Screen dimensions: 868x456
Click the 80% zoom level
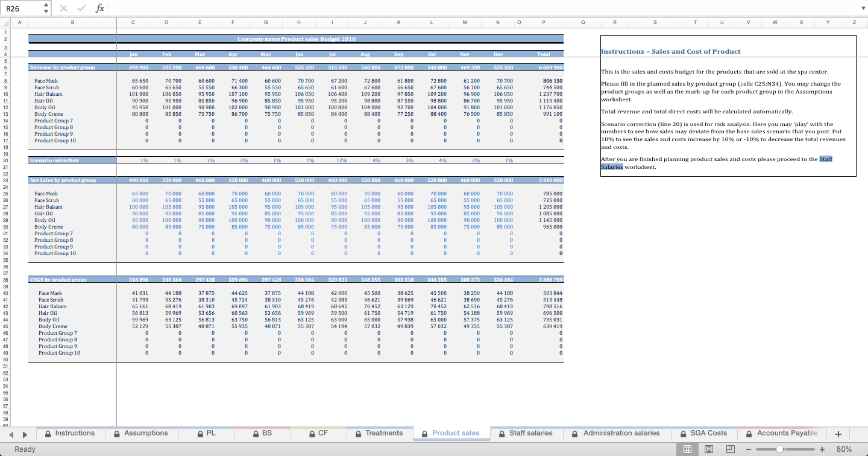pyautogui.click(x=844, y=449)
